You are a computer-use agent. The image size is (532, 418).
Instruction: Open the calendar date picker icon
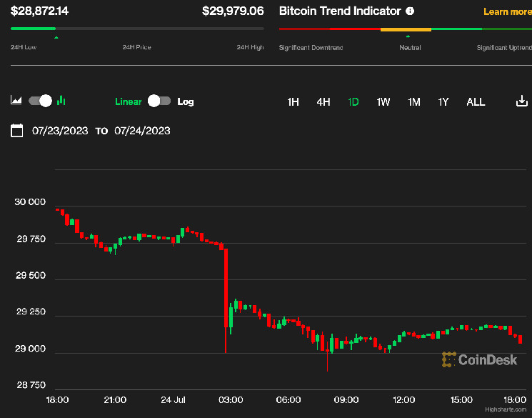[17, 130]
